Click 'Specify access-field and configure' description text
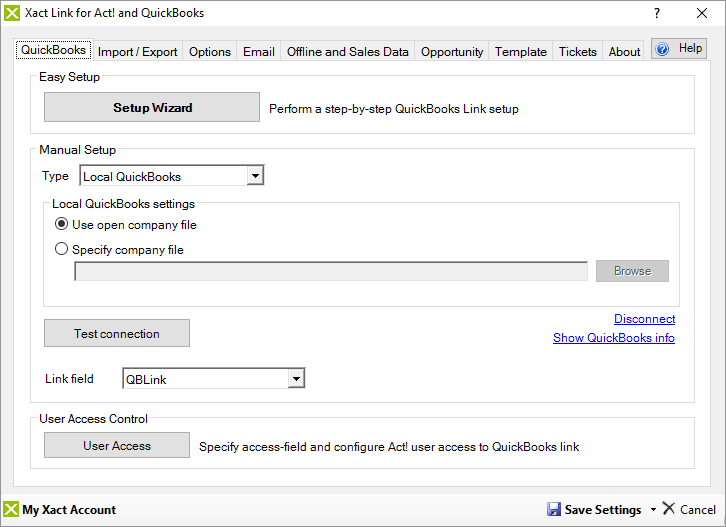The image size is (726, 527). pyautogui.click(x=389, y=447)
